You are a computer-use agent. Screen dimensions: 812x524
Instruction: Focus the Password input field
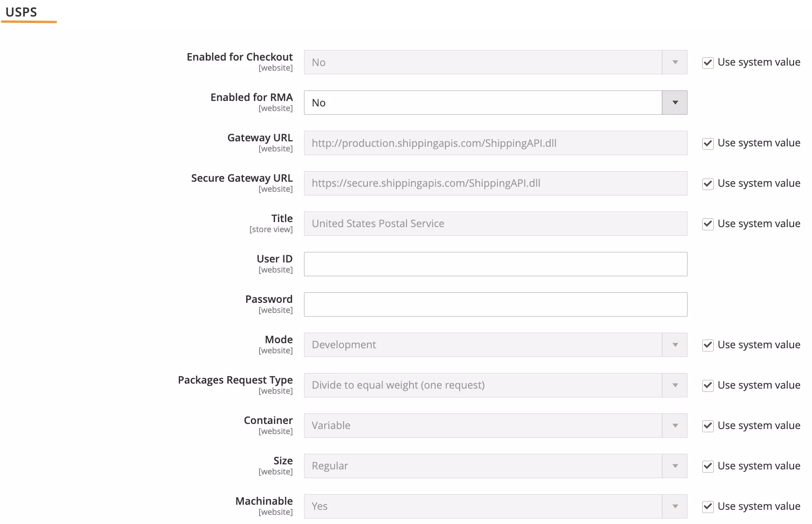pos(495,305)
